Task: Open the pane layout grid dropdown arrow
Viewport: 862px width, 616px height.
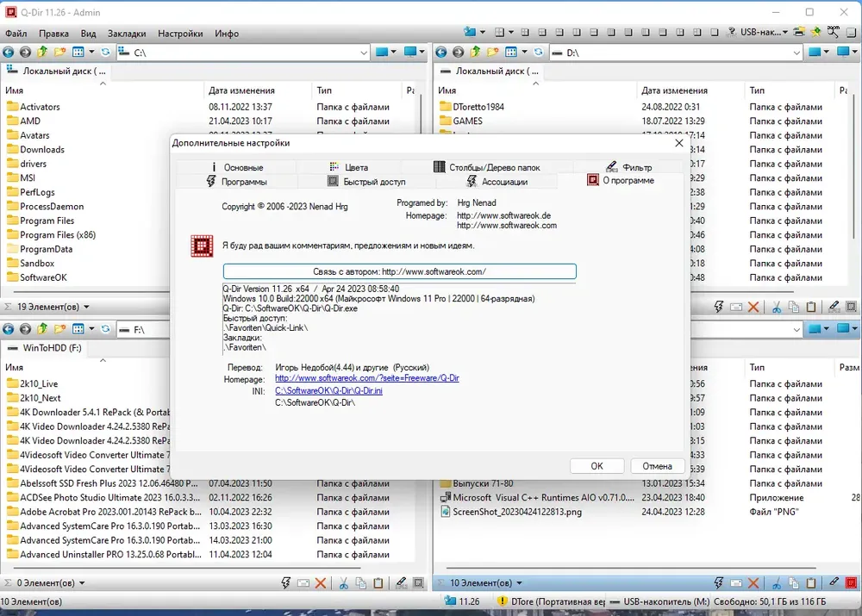Action: 510,33
